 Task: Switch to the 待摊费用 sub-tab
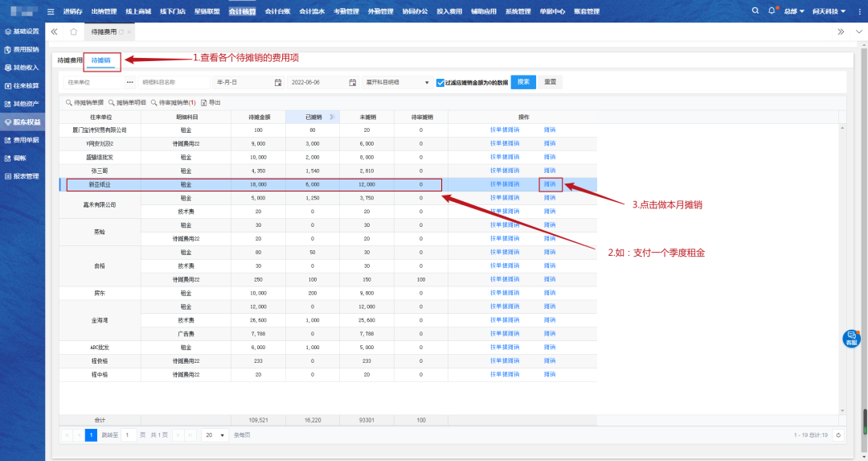point(69,60)
